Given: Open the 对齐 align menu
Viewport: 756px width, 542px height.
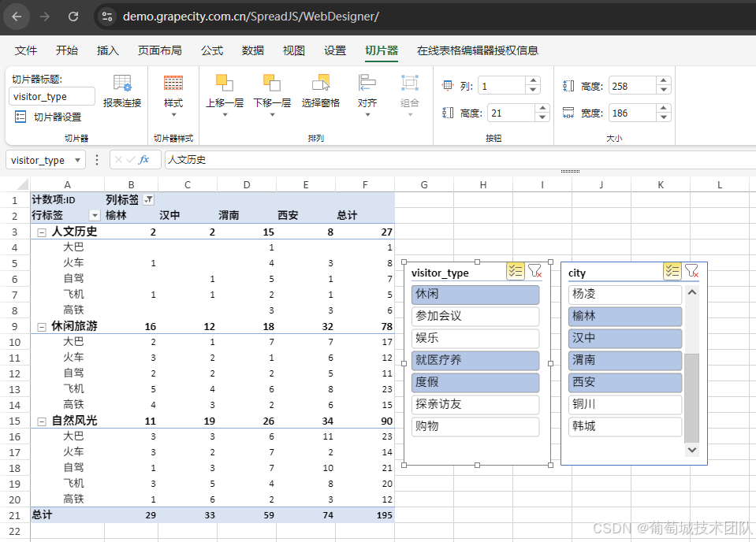Looking at the screenshot, I should (367, 83).
